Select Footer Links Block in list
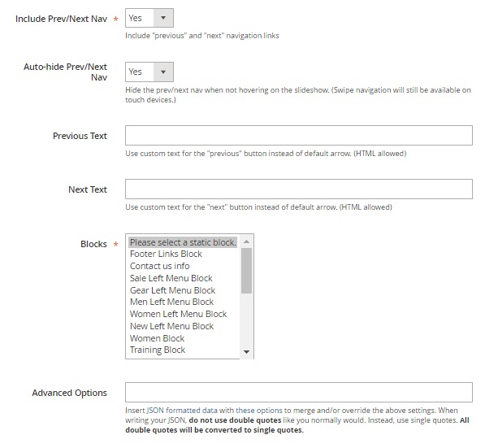This screenshot has height=448, width=498. (x=166, y=254)
